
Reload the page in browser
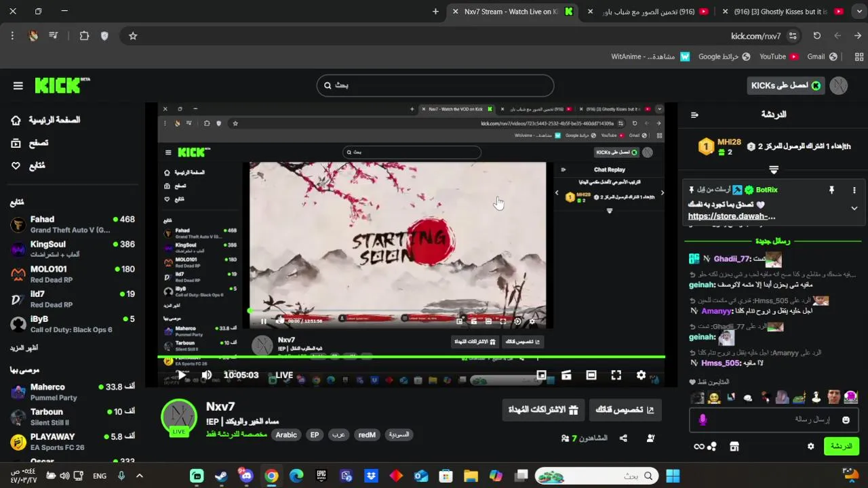tap(817, 36)
